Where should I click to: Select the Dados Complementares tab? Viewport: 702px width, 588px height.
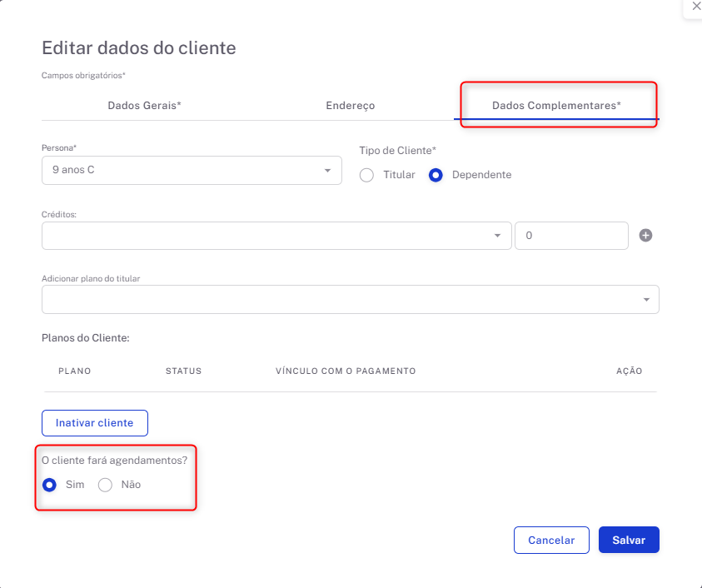(556, 106)
